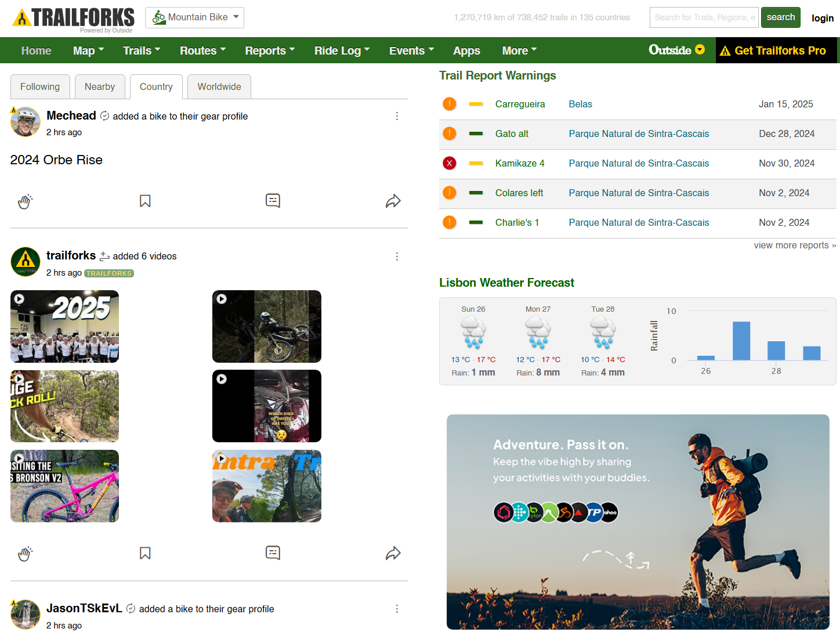The image size is (840, 639).
Task: Expand the Ride Log menu
Action: tap(342, 50)
